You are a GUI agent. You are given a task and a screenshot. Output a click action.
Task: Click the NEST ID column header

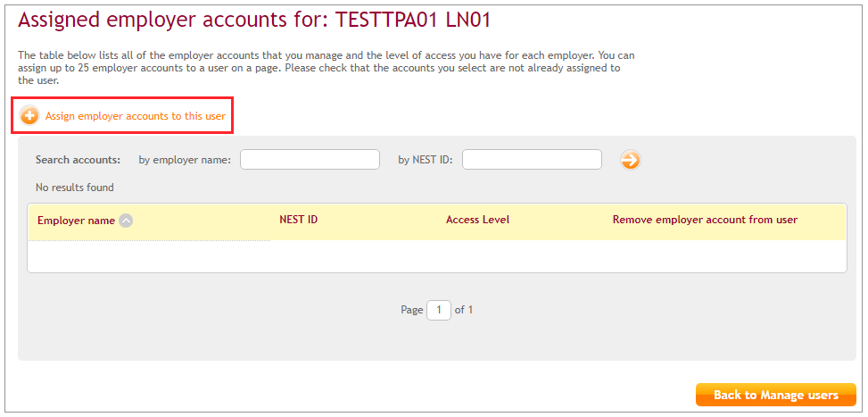coord(298,220)
